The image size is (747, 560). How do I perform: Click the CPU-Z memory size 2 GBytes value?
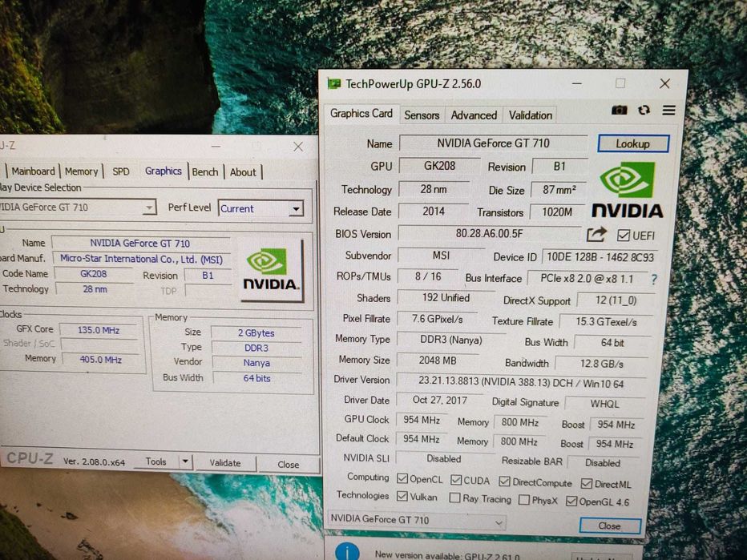coord(256,332)
